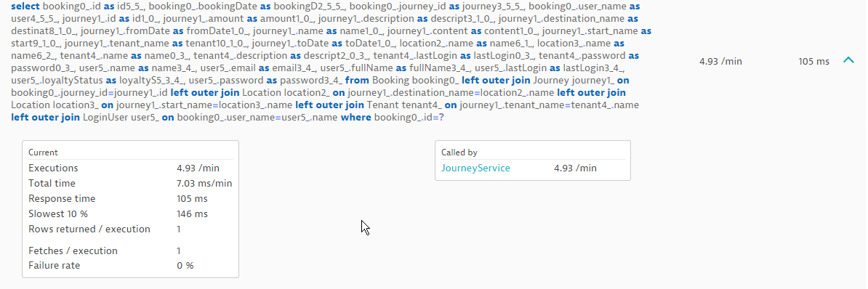Click the Executions row label
868x289 pixels.
pyautogui.click(x=53, y=168)
